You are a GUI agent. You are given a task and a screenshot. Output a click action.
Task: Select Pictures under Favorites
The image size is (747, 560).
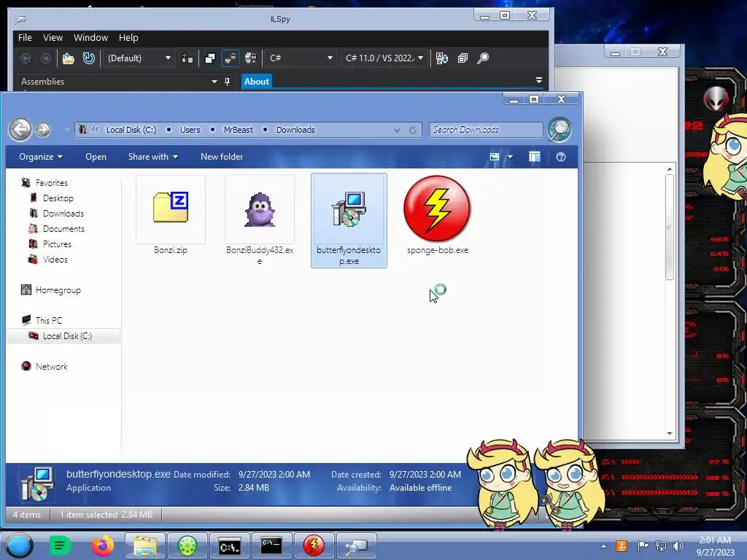click(57, 244)
